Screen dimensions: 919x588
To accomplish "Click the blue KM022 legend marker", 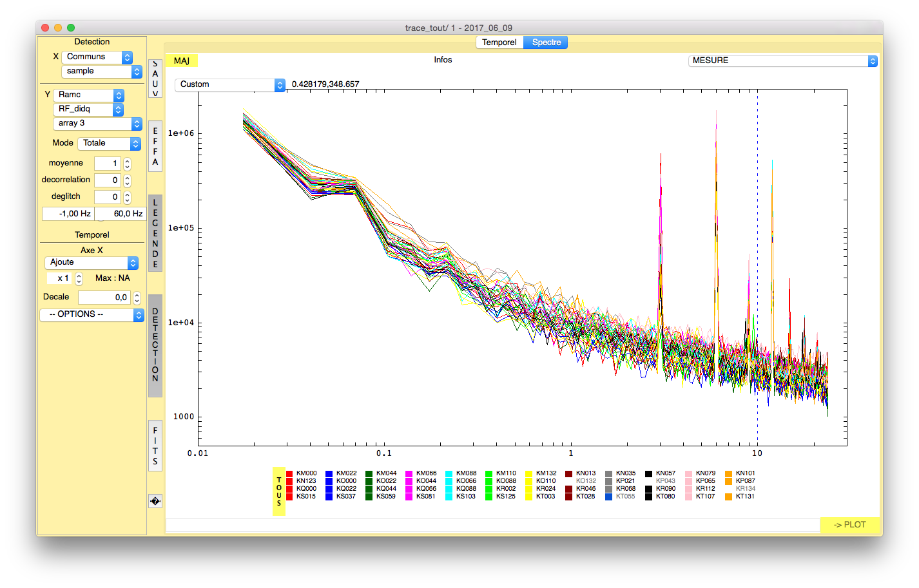I will pos(329,473).
